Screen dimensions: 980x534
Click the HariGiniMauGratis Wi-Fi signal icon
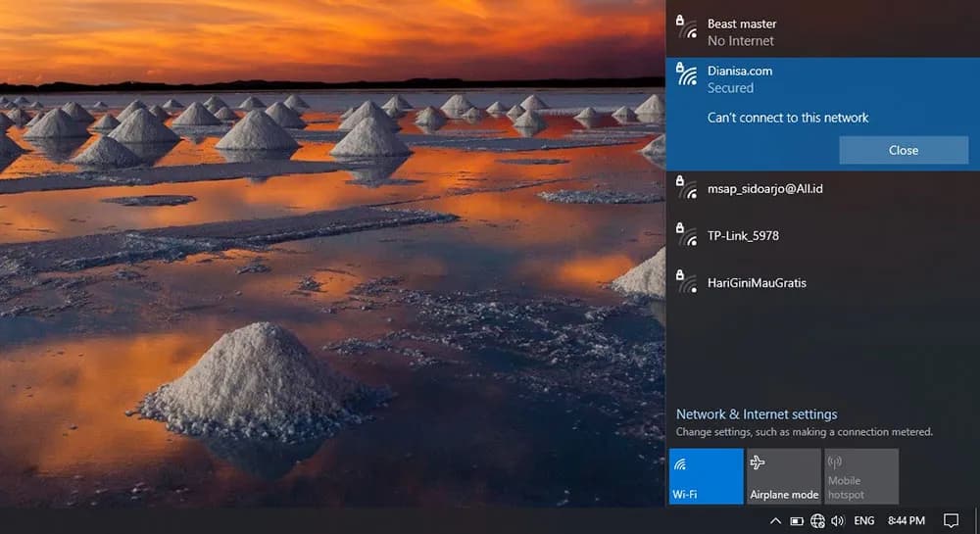687,282
